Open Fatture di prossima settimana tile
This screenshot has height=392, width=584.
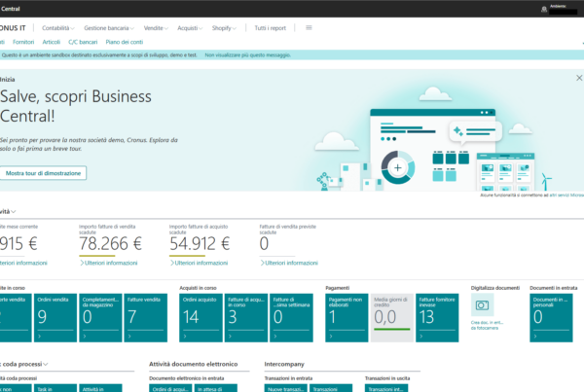point(291,317)
